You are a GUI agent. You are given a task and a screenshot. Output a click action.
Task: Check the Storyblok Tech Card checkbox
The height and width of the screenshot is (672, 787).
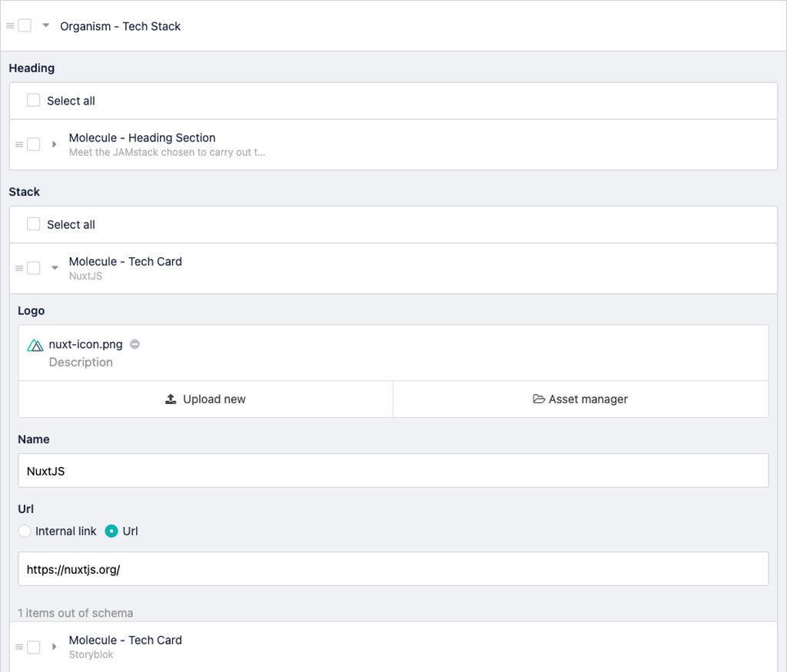[33, 647]
